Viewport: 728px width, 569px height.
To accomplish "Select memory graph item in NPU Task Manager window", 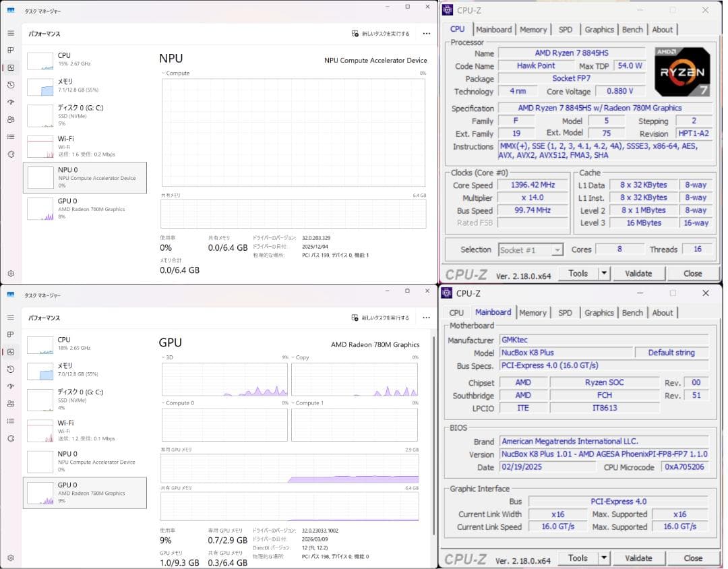I will coord(85,86).
